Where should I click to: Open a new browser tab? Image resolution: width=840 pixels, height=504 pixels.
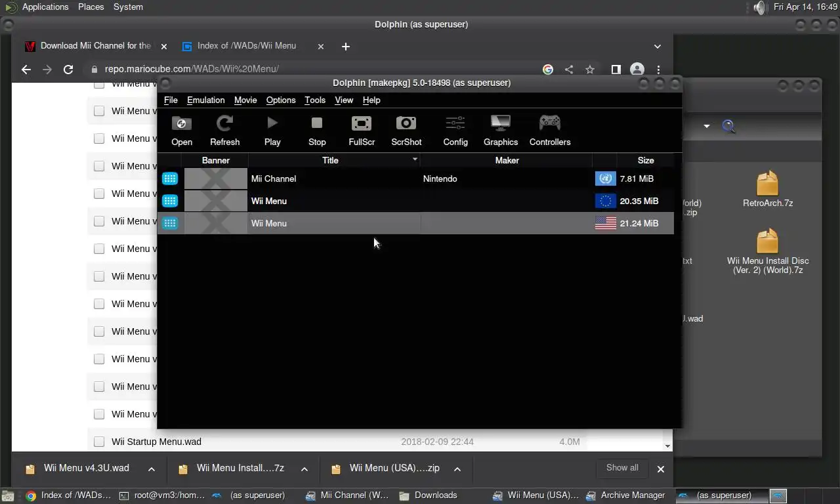pos(346,47)
